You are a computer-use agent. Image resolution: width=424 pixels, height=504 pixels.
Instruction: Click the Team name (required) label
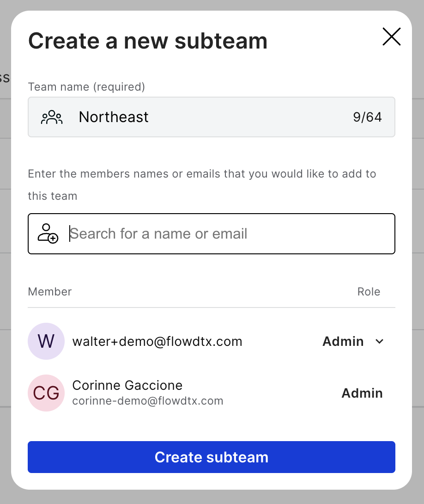[x=87, y=87]
